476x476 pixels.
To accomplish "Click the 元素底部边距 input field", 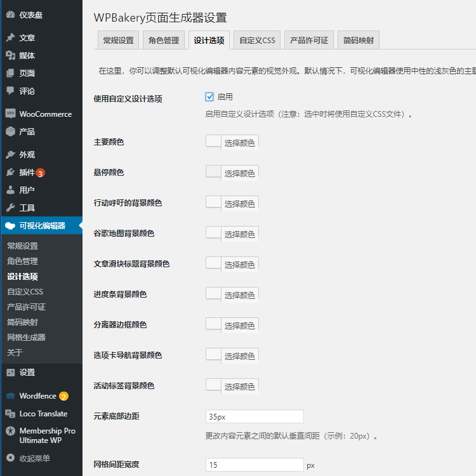I will (x=255, y=416).
